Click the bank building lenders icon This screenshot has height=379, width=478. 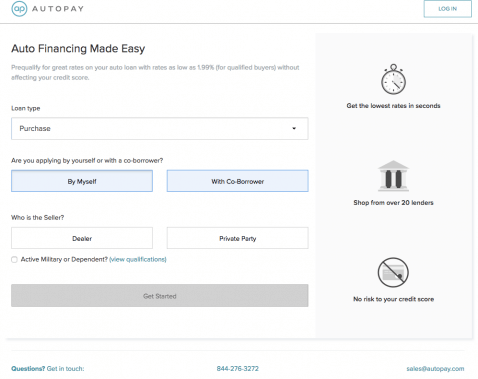coord(393,176)
